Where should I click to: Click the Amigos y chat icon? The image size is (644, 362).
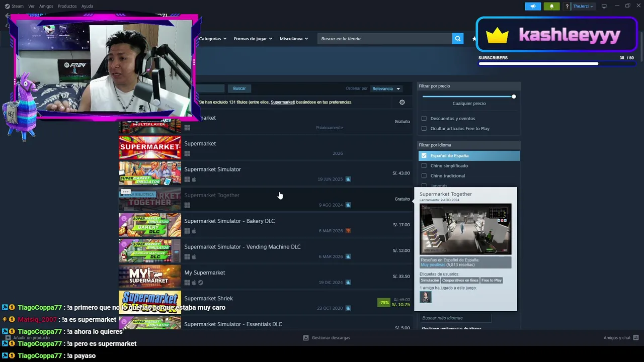636,338
